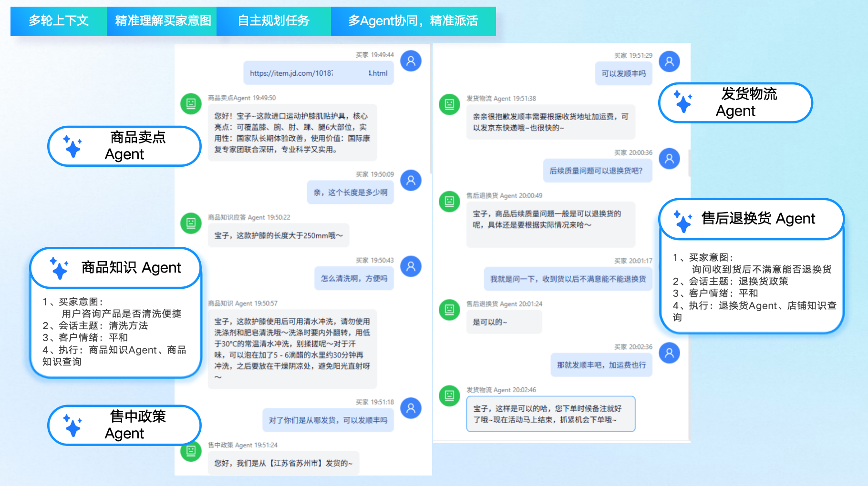Click the green agent avatar beside 商品卖点 Agent message
This screenshot has height=486, width=868.
point(191,104)
